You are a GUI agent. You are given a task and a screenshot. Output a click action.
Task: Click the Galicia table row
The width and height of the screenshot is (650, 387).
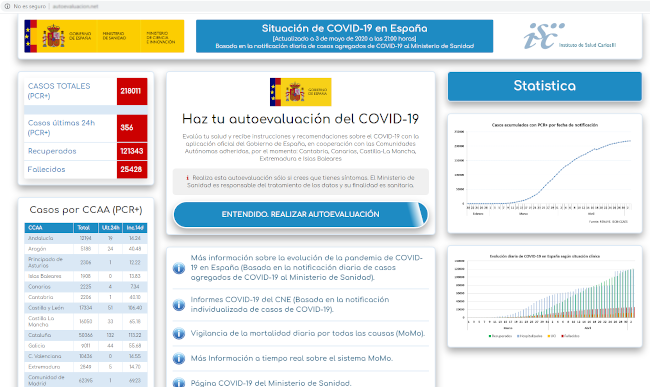coord(86,346)
